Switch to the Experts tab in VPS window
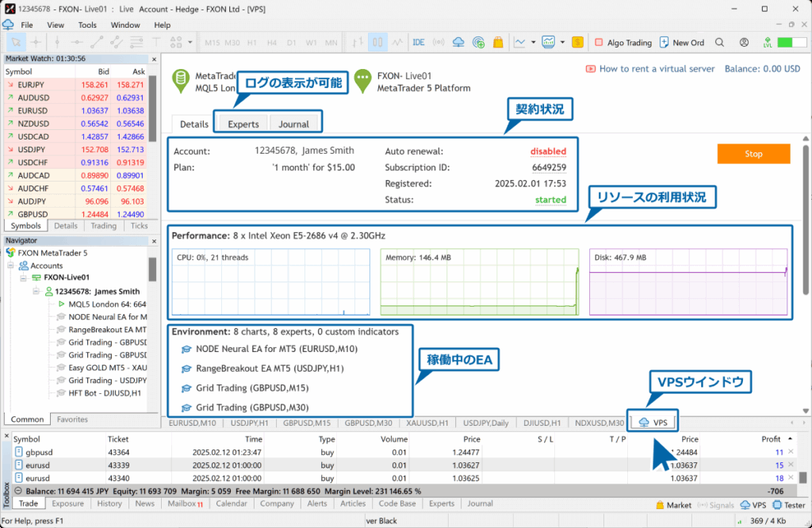Screen dimensions: 812x528 coord(243,124)
